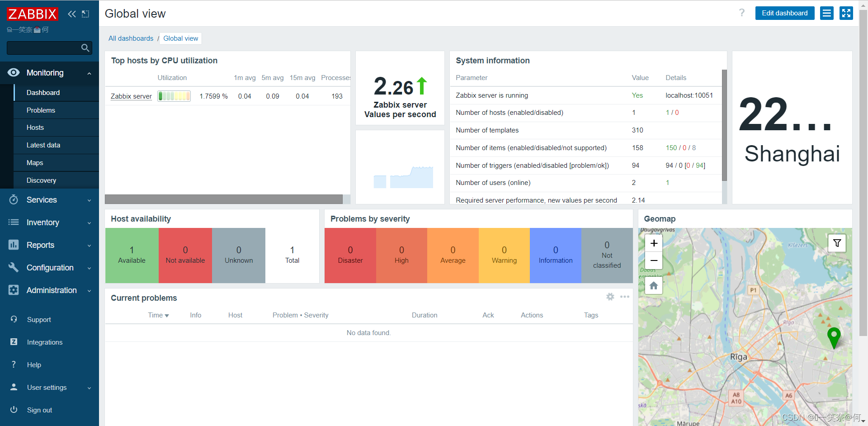Click the Monitoring eye icon

tap(14, 73)
